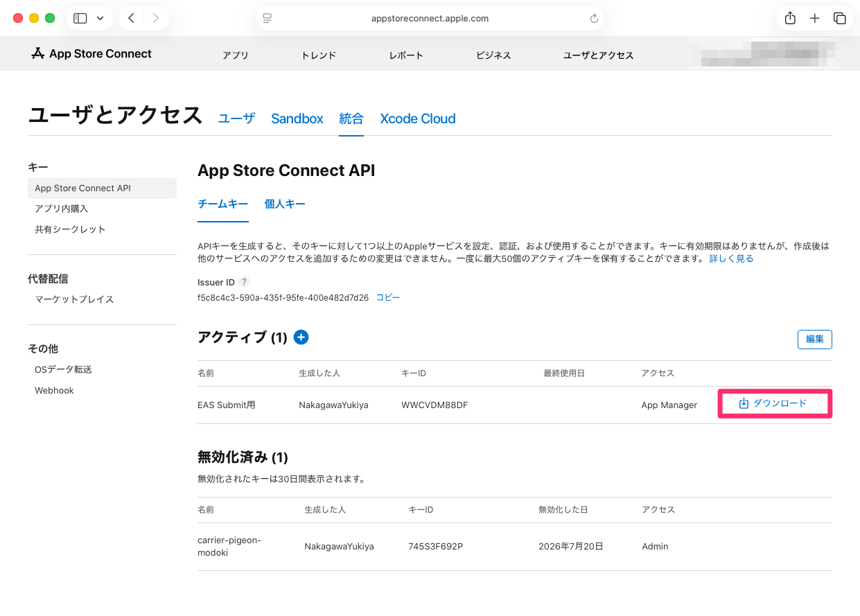Switch to the ユーザ tab
Image resolution: width=860 pixels, height=616 pixels.
[236, 118]
